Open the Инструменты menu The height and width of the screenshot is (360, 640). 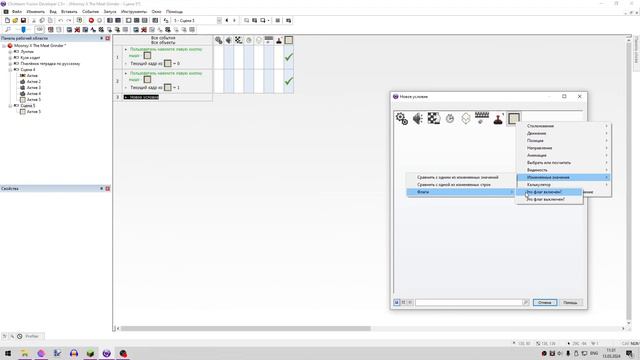[134, 12]
